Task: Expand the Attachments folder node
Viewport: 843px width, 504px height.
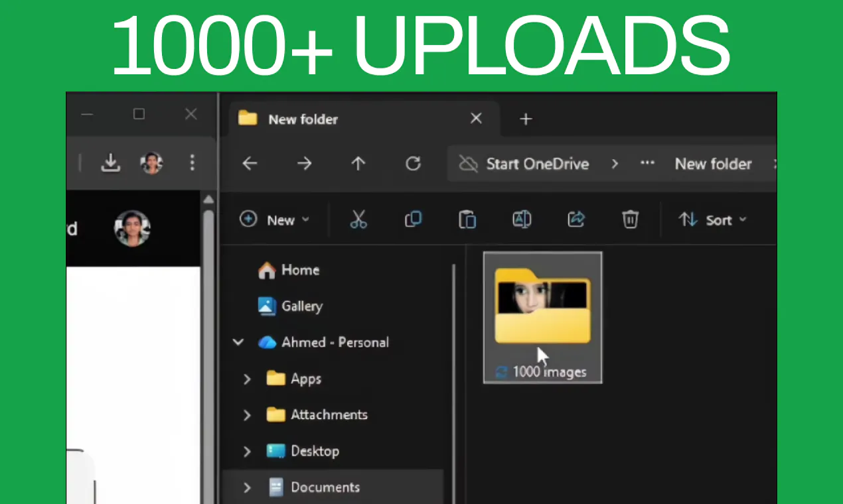Action: pos(247,415)
